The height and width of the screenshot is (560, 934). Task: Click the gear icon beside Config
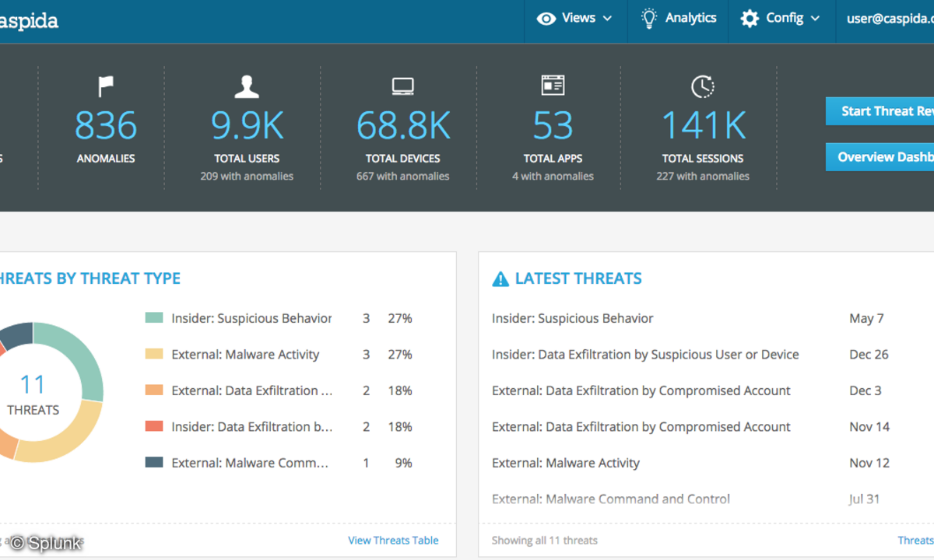coord(750,19)
